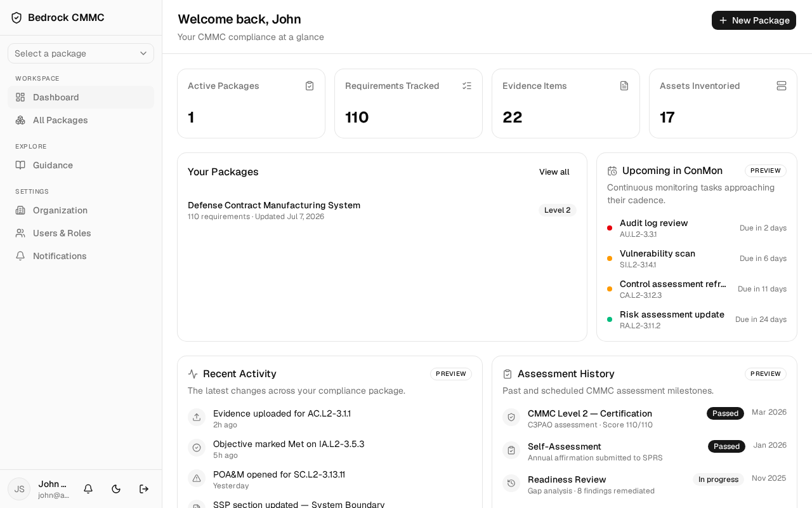Click the Guidance book icon
This screenshot has height=508, width=812.
point(20,165)
